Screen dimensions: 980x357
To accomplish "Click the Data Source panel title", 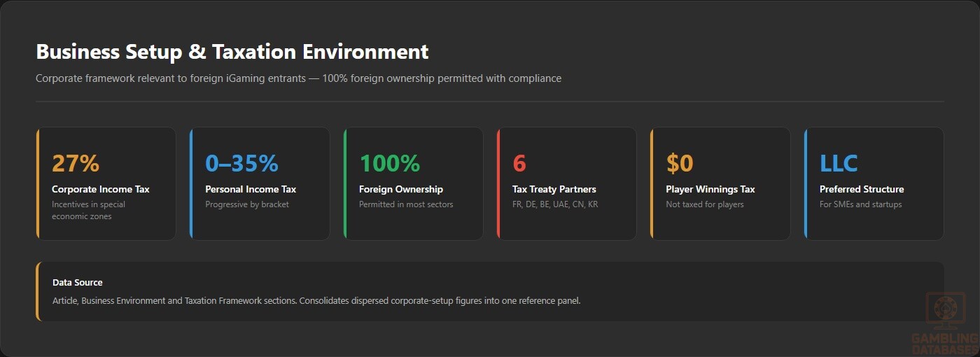I will click(78, 283).
